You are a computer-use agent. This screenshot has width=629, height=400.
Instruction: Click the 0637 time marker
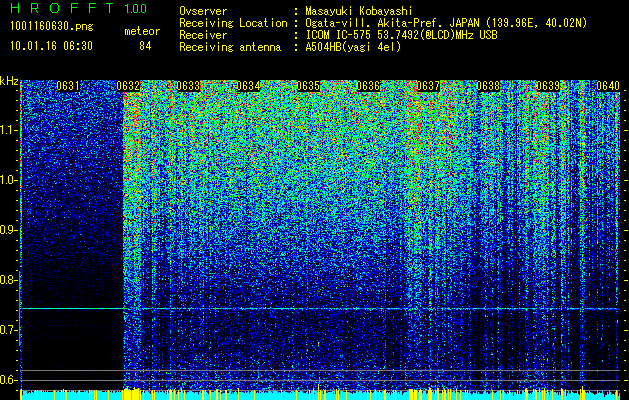point(428,86)
